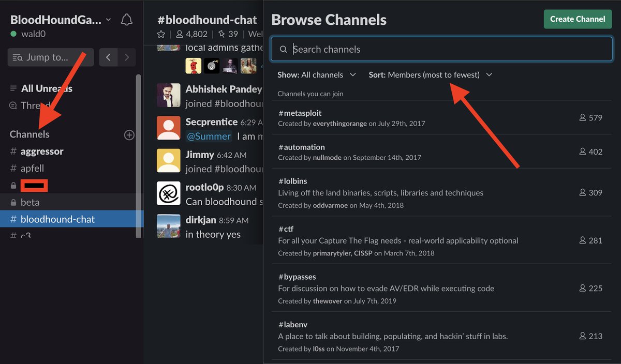Click the 579 members count for #metasploit
The height and width of the screenshot is (364, 621).
point(591,118)
